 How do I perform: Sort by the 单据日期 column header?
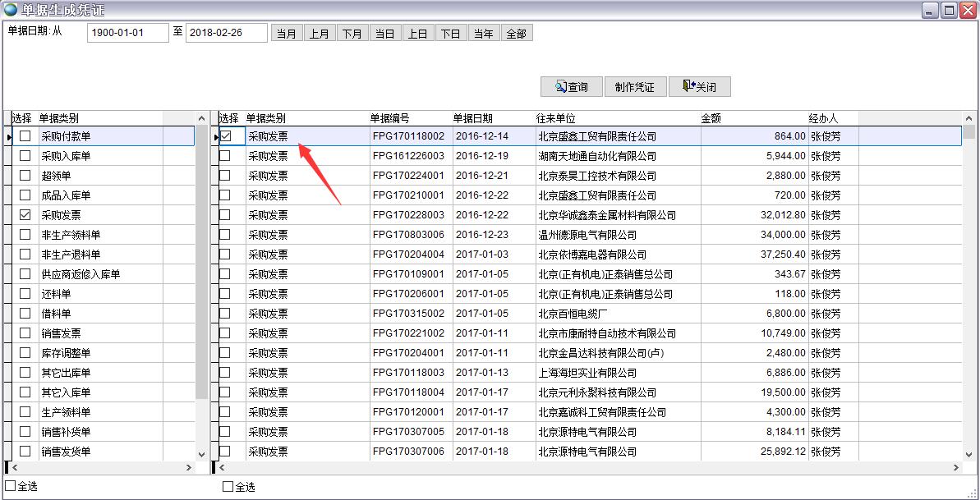pos(472,118)
